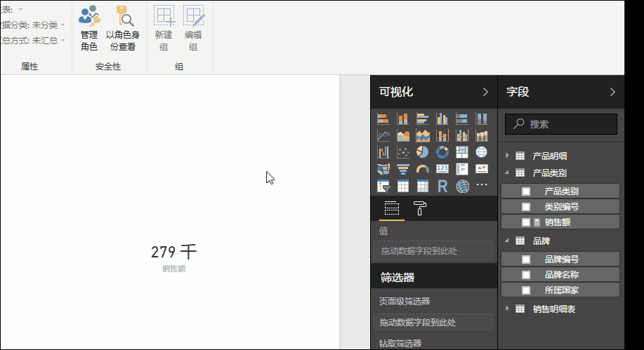
Task: Insert a stacked area chart visual
Action: (422, 135)
